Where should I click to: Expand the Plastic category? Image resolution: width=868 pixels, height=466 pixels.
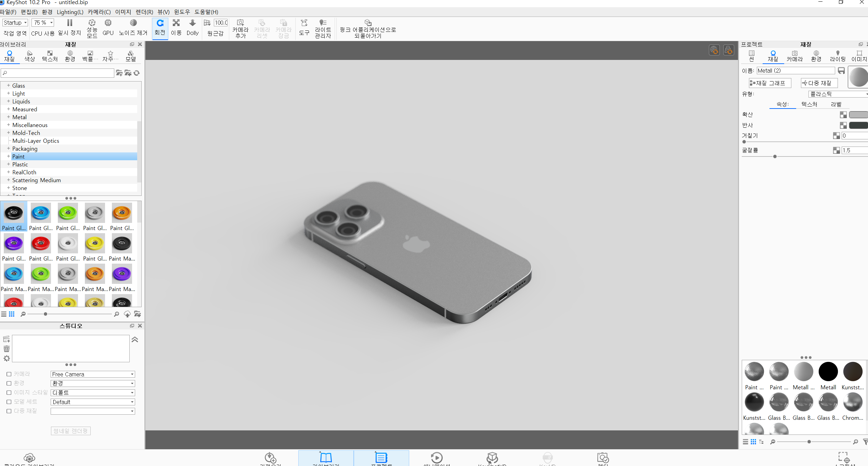(x=8, y=164)
